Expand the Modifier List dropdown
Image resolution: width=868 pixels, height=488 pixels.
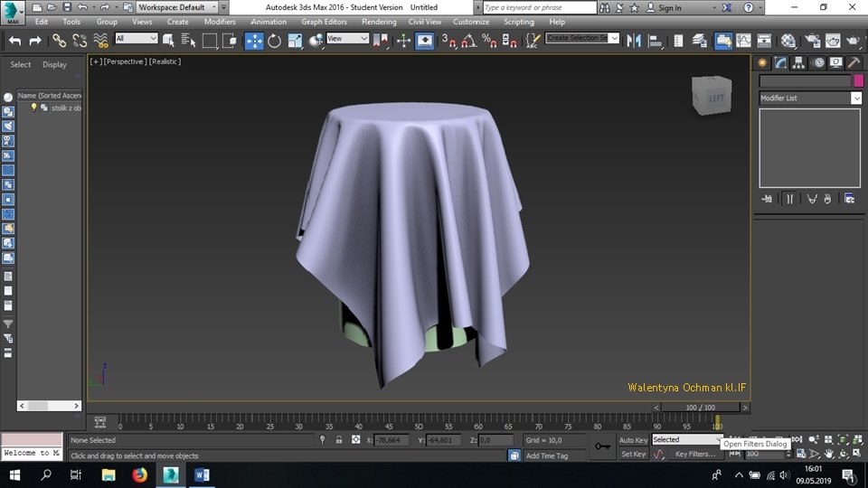pyautogui.click(x=855, y=98)
